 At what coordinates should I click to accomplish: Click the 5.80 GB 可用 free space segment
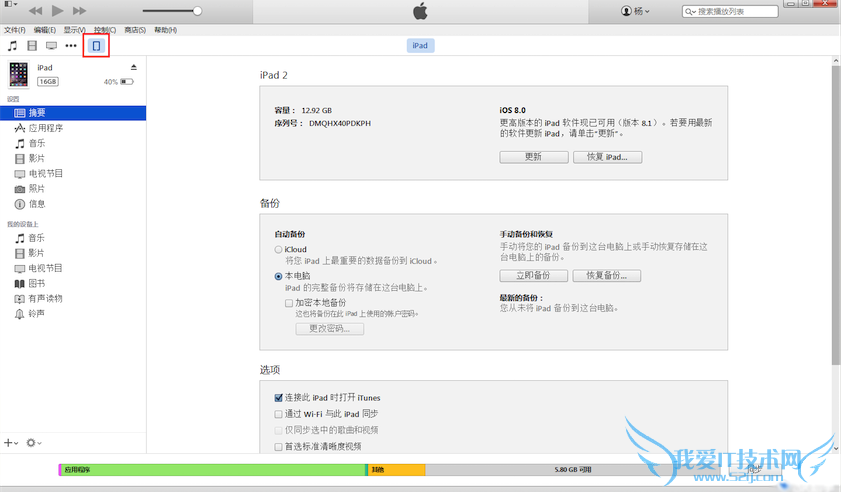573,469
